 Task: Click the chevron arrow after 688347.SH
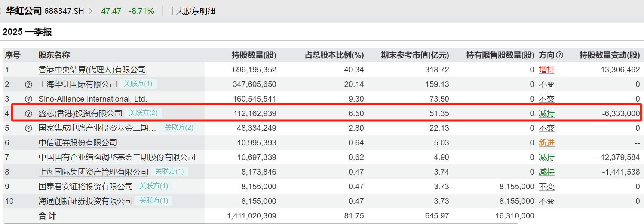click(91, 11)
